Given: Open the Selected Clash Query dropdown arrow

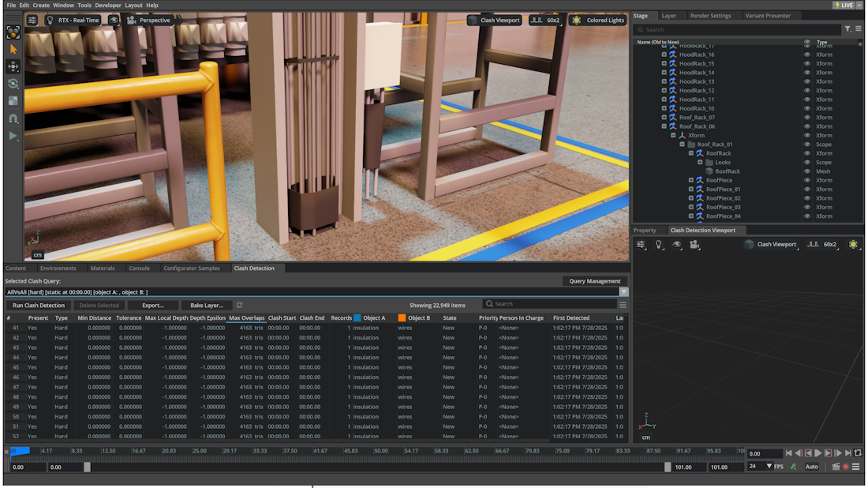Looking at the screenshot, I should pos(623,292).
